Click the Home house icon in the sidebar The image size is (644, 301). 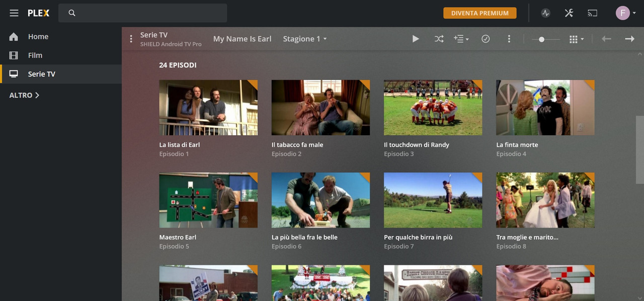tap(14, 37)
